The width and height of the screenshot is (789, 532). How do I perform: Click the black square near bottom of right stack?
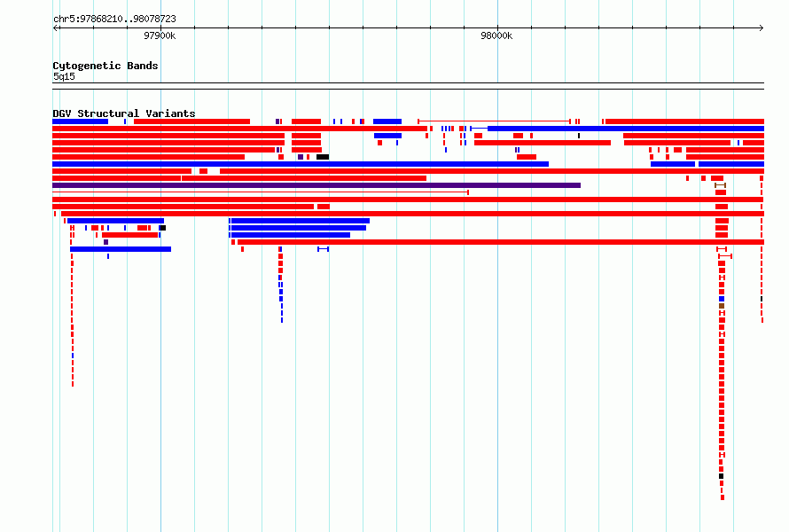(x=721, y=476)
